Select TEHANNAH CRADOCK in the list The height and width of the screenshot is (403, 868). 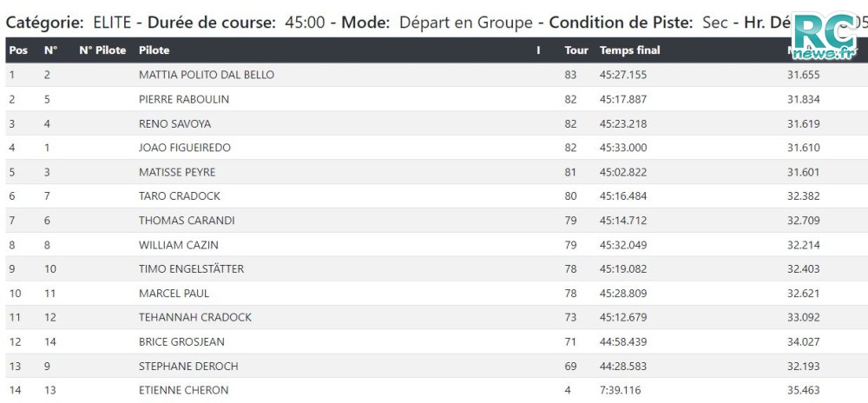pyautogui.click(x=194, y=318)
